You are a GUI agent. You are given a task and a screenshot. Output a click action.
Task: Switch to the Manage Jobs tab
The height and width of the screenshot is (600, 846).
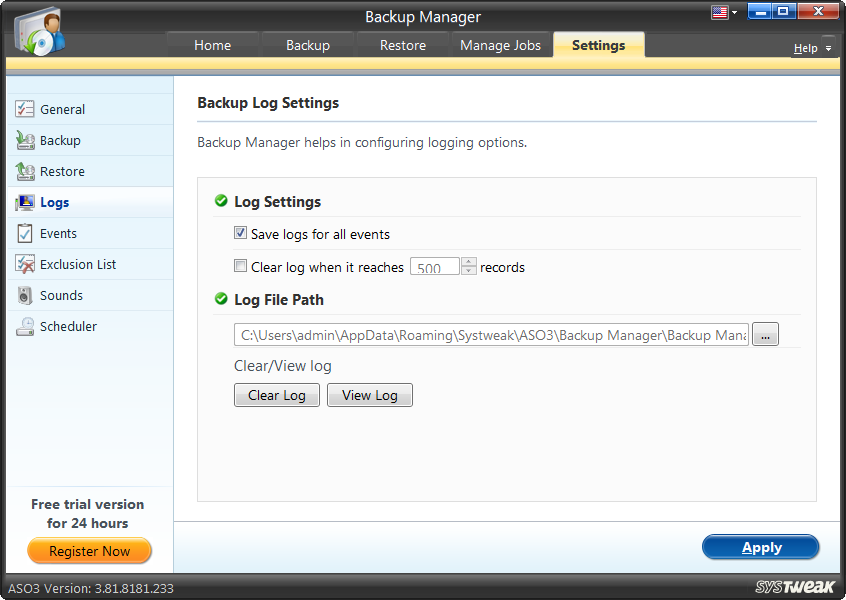pyautogui.click(x=500, y=45)
